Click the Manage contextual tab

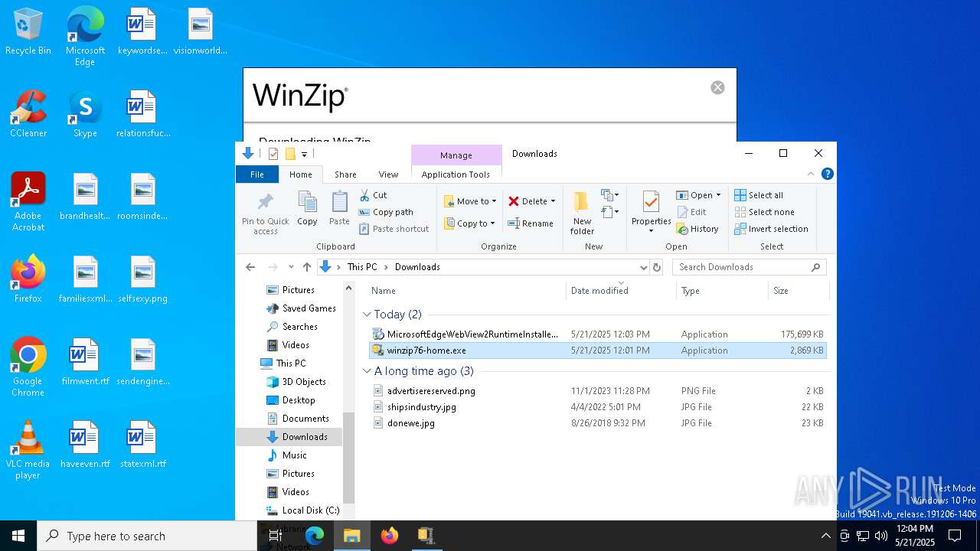[x=456, y=155]
